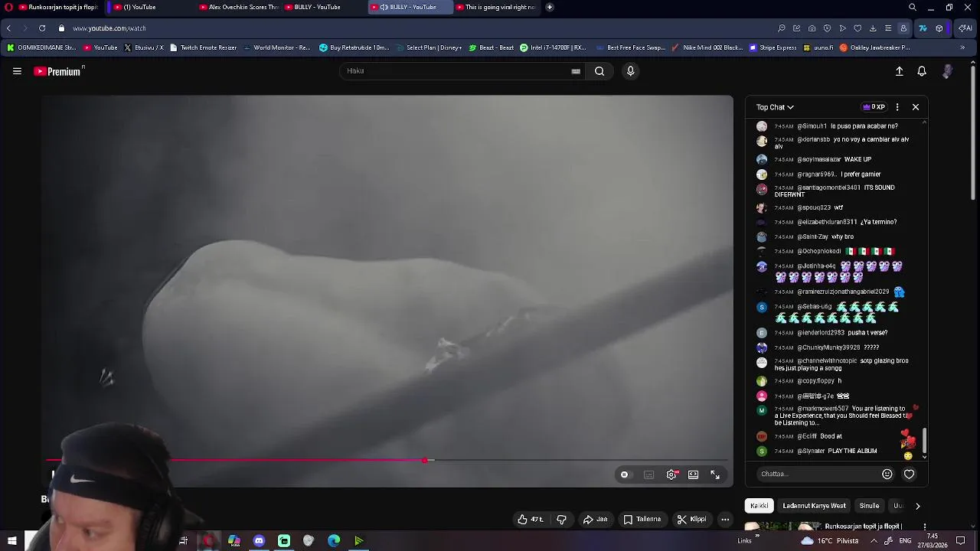The width and height of the screenshot is (980, 551).
Task: Dislike the video
Action: click(561, 520)
